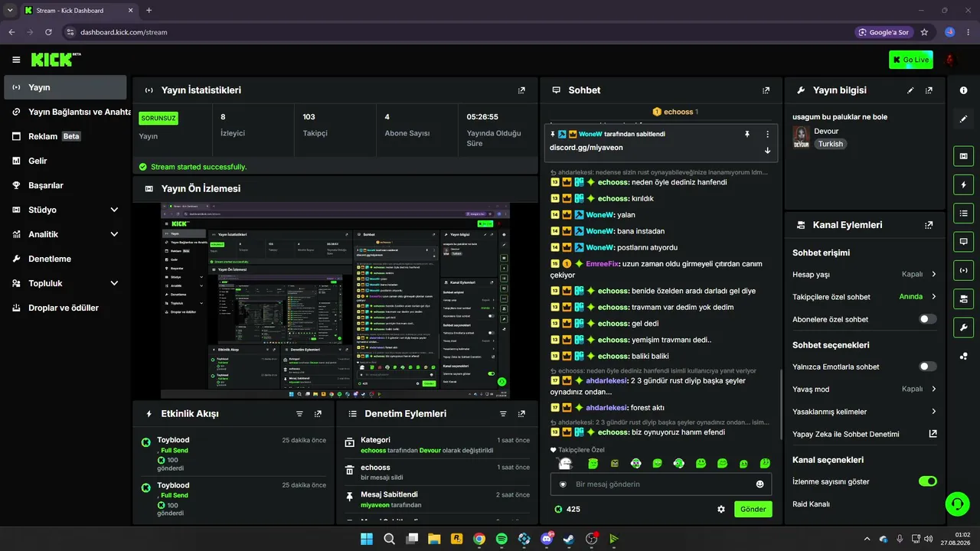The image size is (980, 551).
Task: Edit stream info with the pencil in Yayın bilgisi
Action: click(x=910, y=90)
